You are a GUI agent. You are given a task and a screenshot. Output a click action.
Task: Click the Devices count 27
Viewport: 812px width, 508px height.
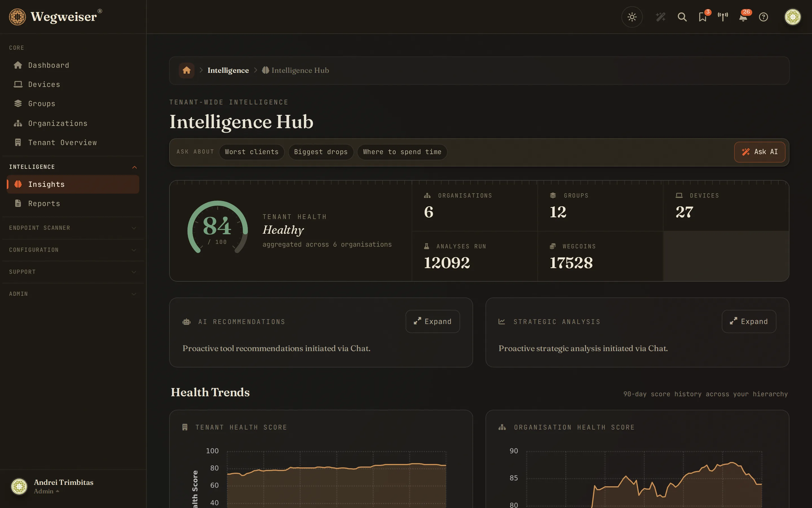684,212
